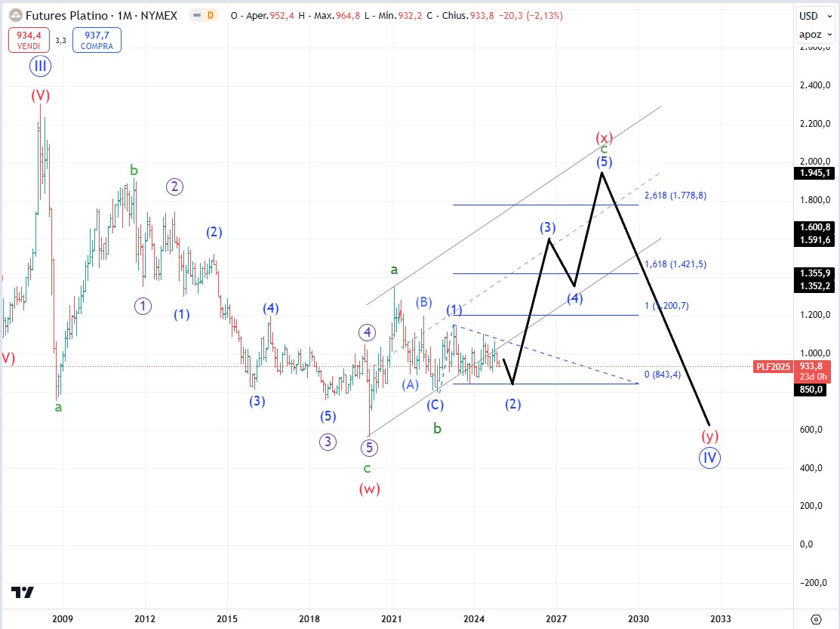This screenshot has width=840, height=629.
Task: Click the change value '−20,3 (−2,13%)'
Action: (531, 16)
